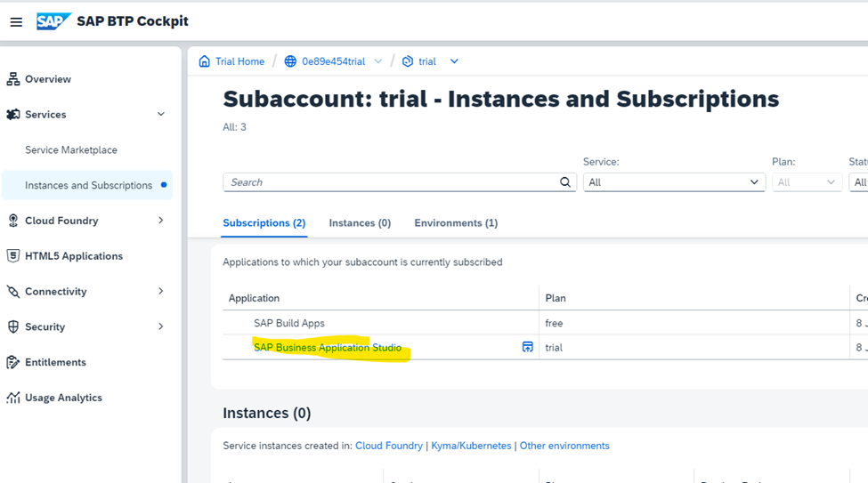868x483 pixels.
Task: Expand the Cloud Foundry section
Action: pos(161,221)
